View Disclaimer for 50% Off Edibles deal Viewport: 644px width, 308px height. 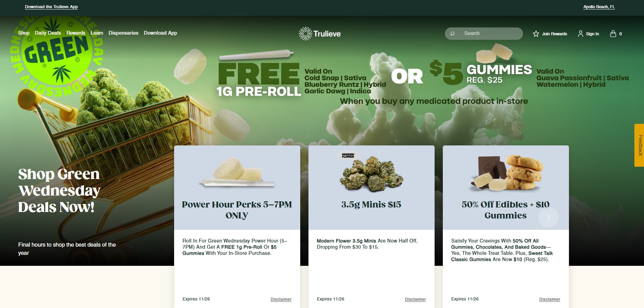pyautogui.click(x=549, y=299)
